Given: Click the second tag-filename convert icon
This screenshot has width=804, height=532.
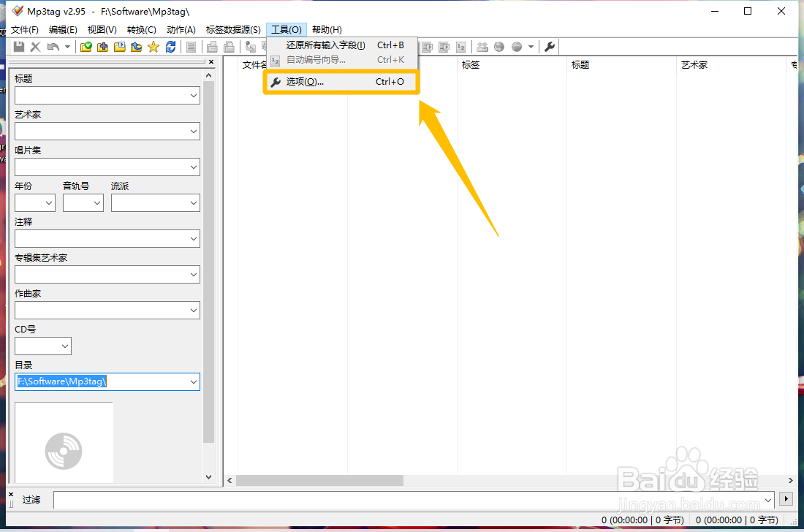Looking at the screenshot, I should coord(444,47).
